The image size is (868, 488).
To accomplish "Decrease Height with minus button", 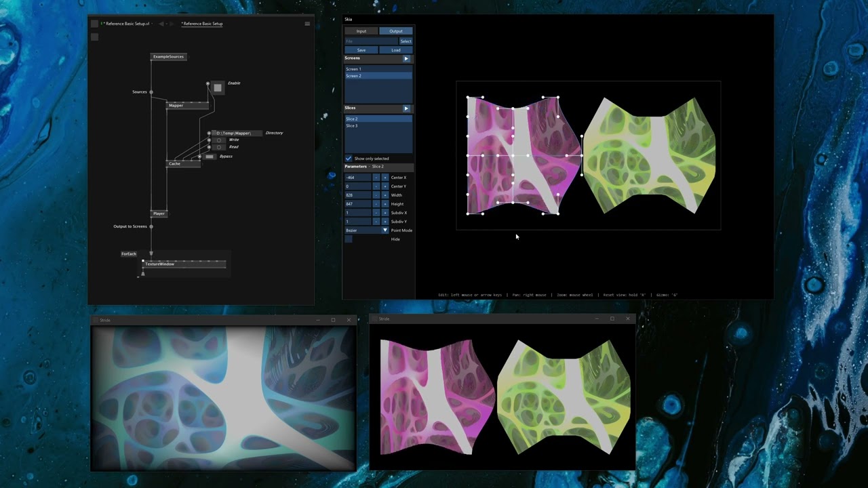I will tap(376, 204).
